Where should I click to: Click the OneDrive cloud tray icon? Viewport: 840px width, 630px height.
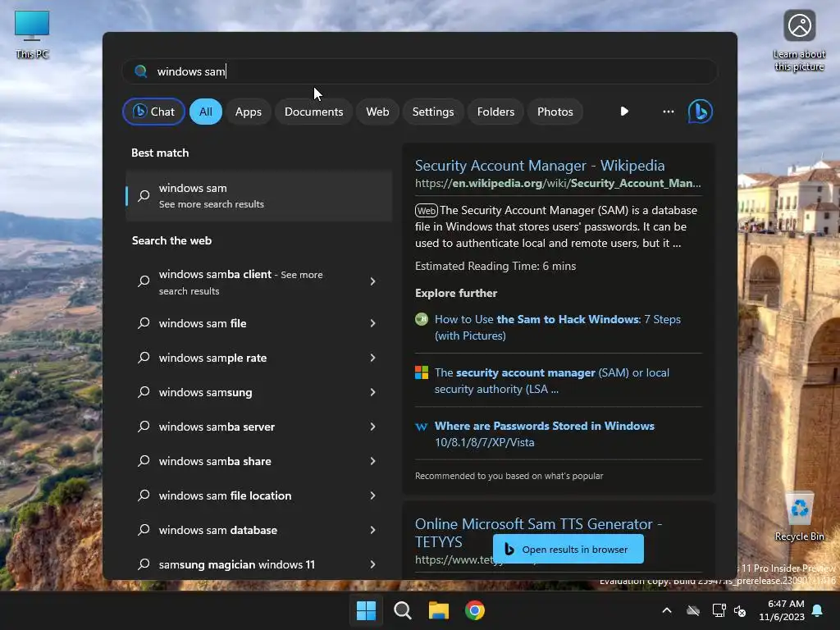693,610
